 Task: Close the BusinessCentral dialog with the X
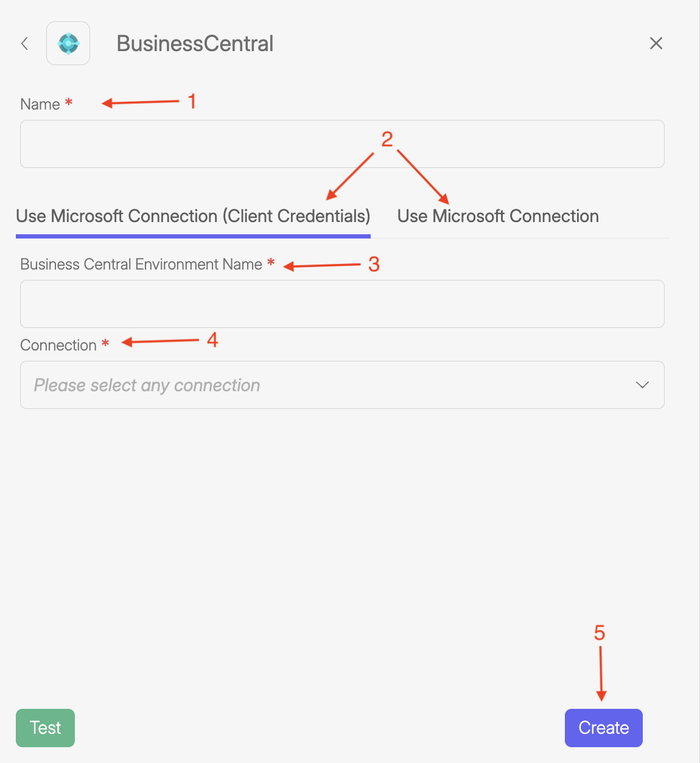[x=656, y=43]
